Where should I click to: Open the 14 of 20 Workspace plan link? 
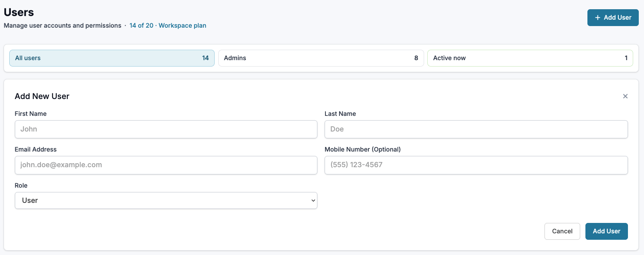click(168, 26)
